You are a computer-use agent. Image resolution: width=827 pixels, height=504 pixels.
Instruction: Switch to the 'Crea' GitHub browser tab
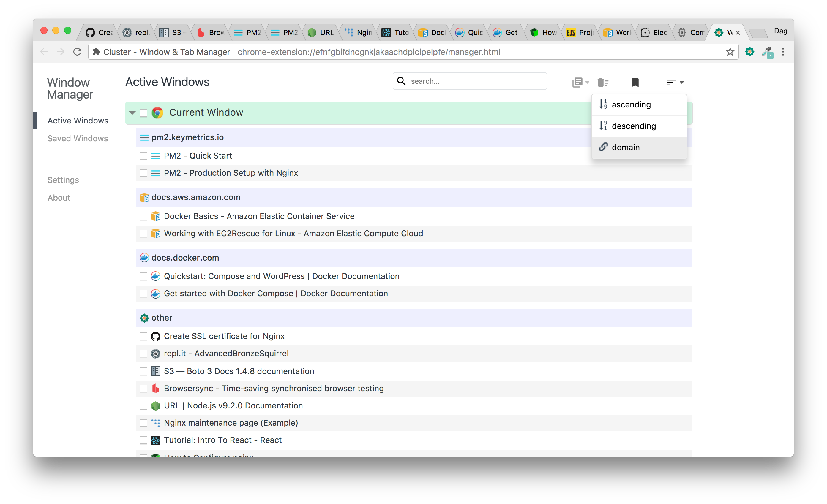point(99,33)
